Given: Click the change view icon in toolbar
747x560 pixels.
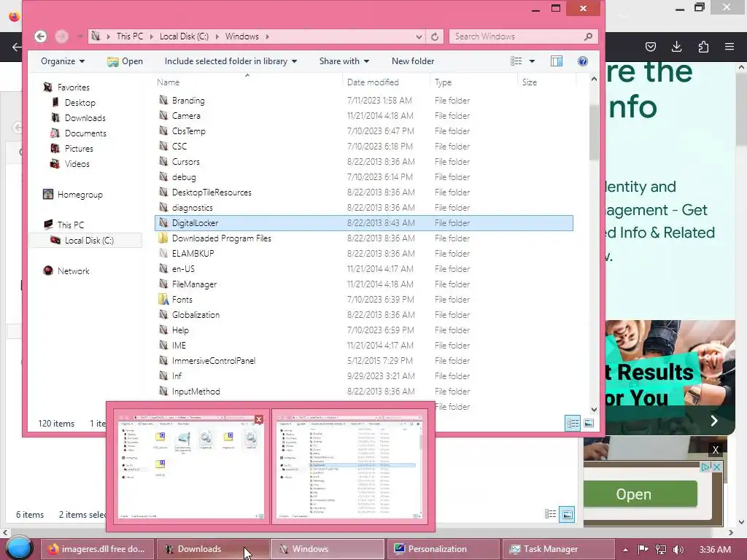Looking at the screenshot, I should click(x=516, y=61).
